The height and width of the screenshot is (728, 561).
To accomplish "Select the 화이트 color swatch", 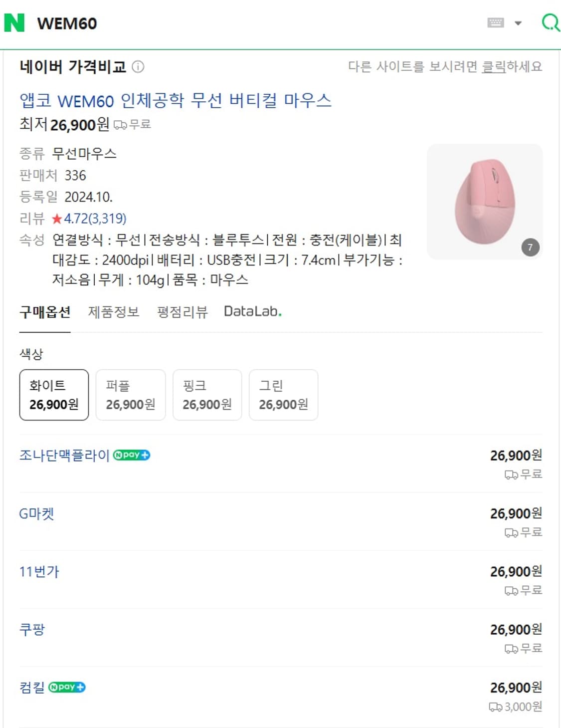I will [x=53, y=395].
